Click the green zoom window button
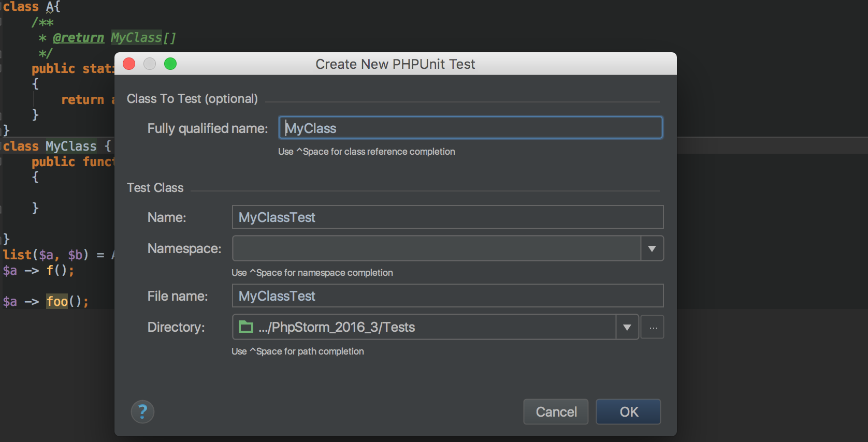Image resolution: width=868 pixels, height=442 pixels. click(170, 64)
